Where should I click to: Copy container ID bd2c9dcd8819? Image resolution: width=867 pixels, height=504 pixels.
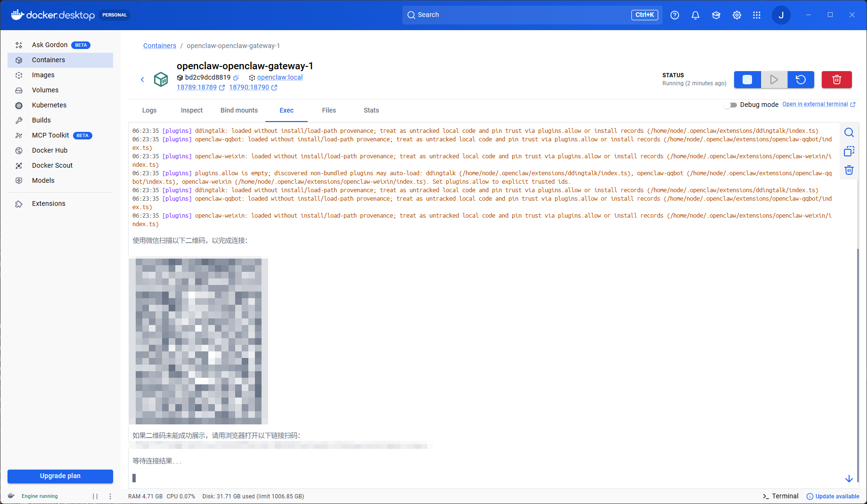coord(236,78)
